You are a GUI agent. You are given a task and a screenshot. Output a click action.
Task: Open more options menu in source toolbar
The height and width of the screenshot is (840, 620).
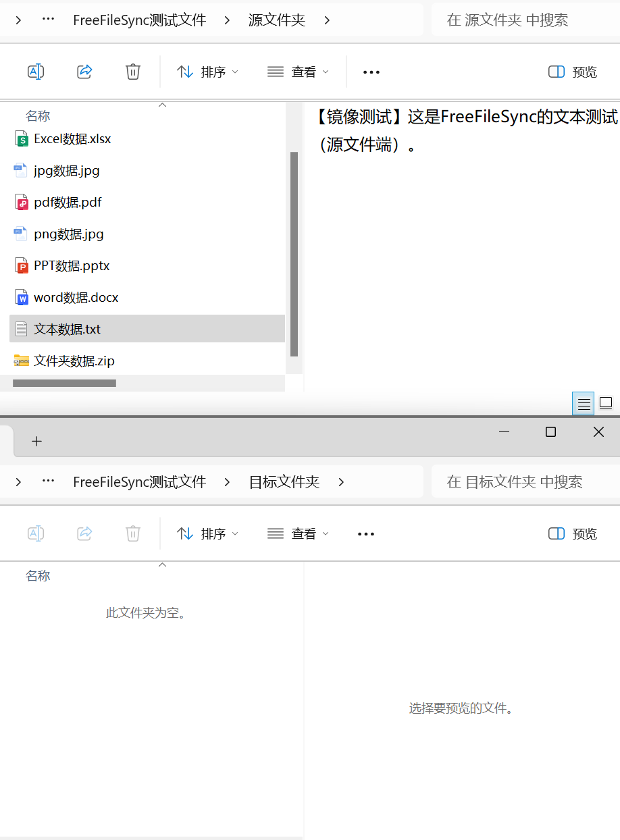tap(371, 72)
